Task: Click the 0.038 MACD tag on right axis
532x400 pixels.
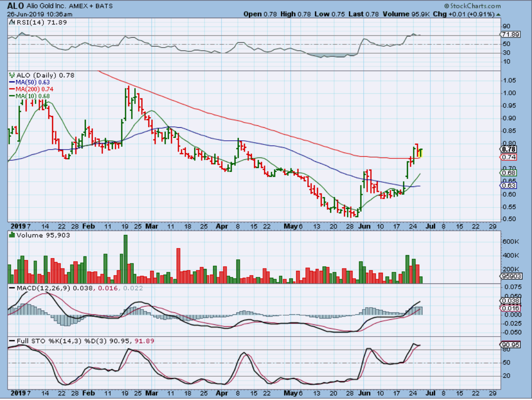Action: pyautogui.click(x=510, y=301)
